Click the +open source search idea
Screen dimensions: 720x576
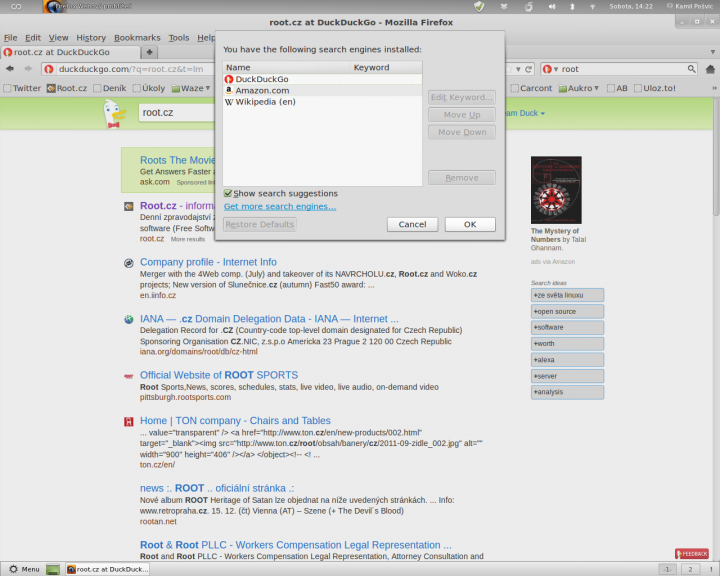coord(567,311)
